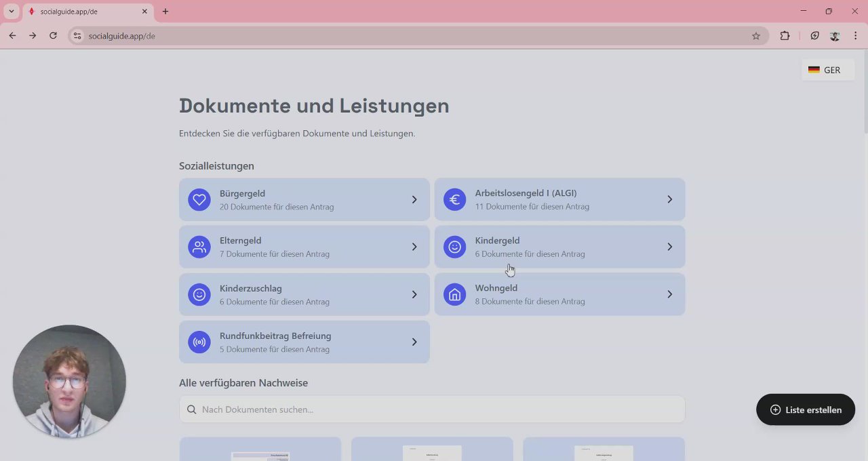Open the Arbeitslosengeld I (ALGI) title link
The height and width of the screenshot is (461, 868).
[526, 193]
